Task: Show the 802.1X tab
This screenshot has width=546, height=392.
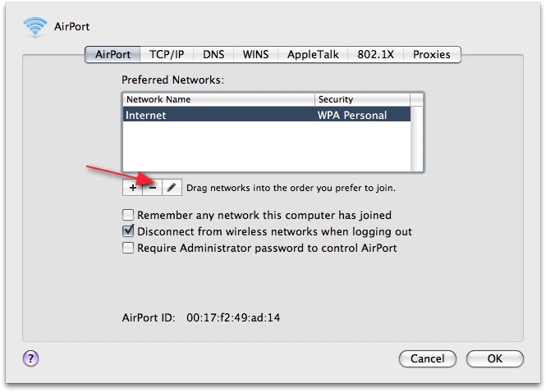Action: pos(376,55)
